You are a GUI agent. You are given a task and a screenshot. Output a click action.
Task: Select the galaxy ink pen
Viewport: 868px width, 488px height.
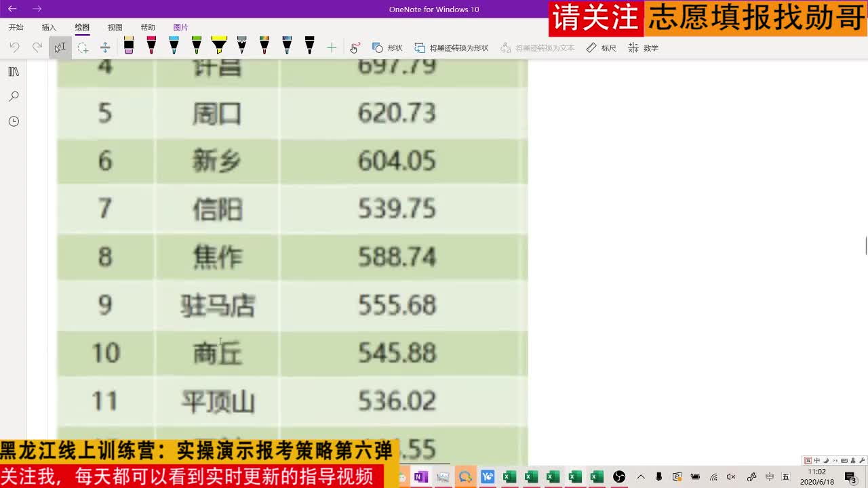pos(287,45)
